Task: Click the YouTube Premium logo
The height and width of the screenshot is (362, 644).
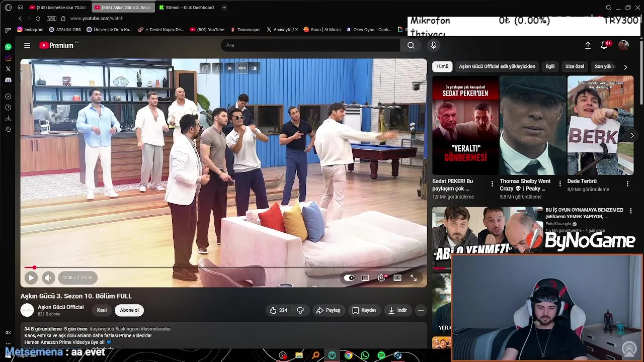Action: point(56,45)
